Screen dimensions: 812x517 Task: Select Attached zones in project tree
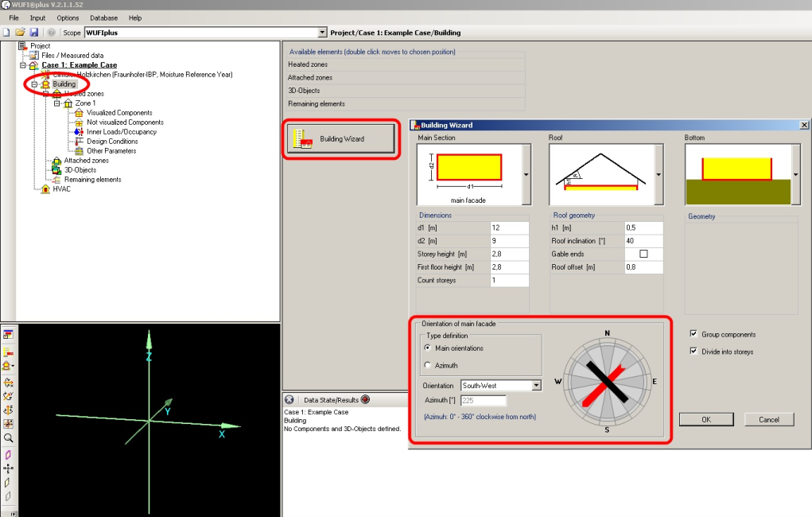86,161
